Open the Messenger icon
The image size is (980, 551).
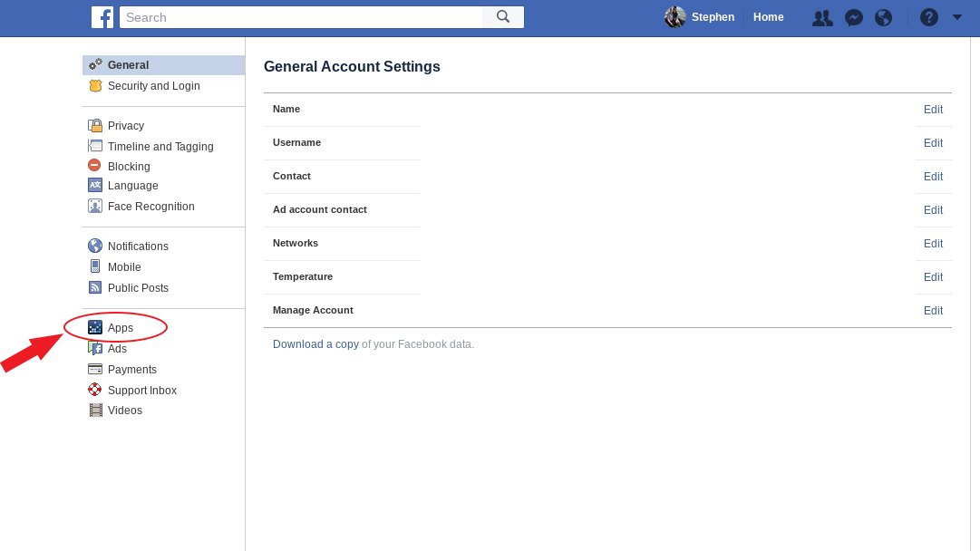click(854, 18)
